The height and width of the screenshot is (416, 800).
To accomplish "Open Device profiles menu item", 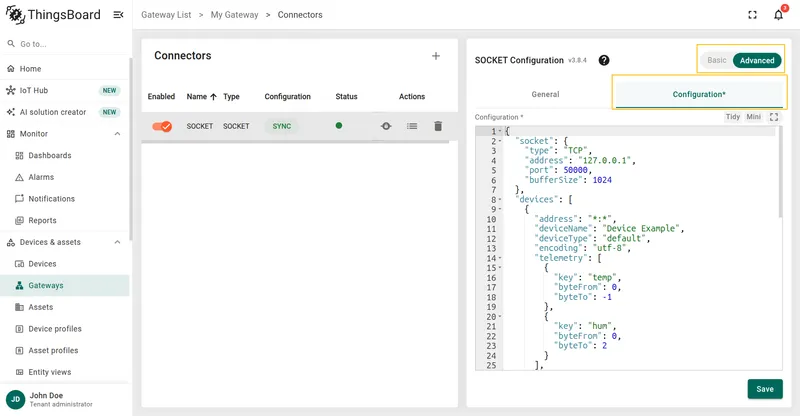I will [x=65, y=329].
